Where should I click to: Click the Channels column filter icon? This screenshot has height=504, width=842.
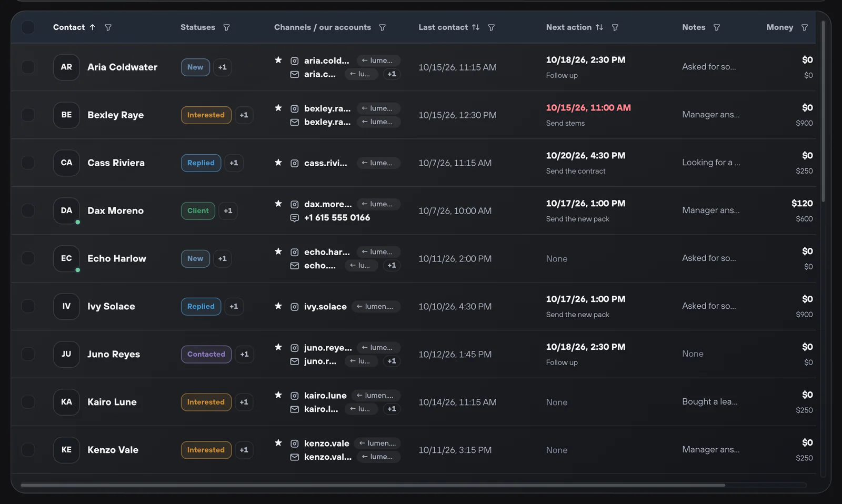383,27
